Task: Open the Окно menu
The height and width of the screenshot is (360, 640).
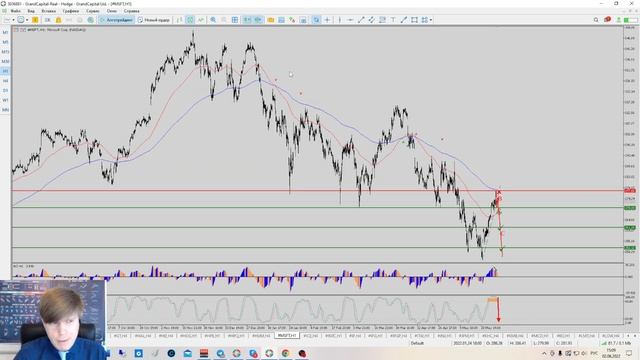Action: [111, 11]
